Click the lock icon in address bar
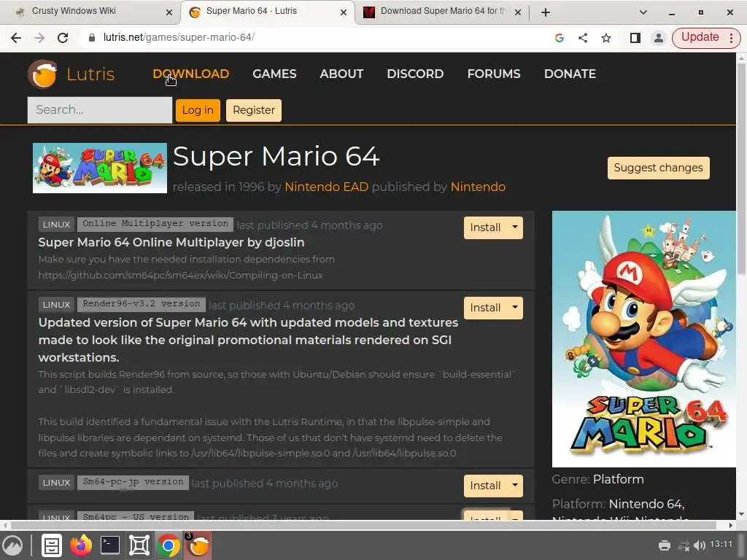 (x=91, y=38)
